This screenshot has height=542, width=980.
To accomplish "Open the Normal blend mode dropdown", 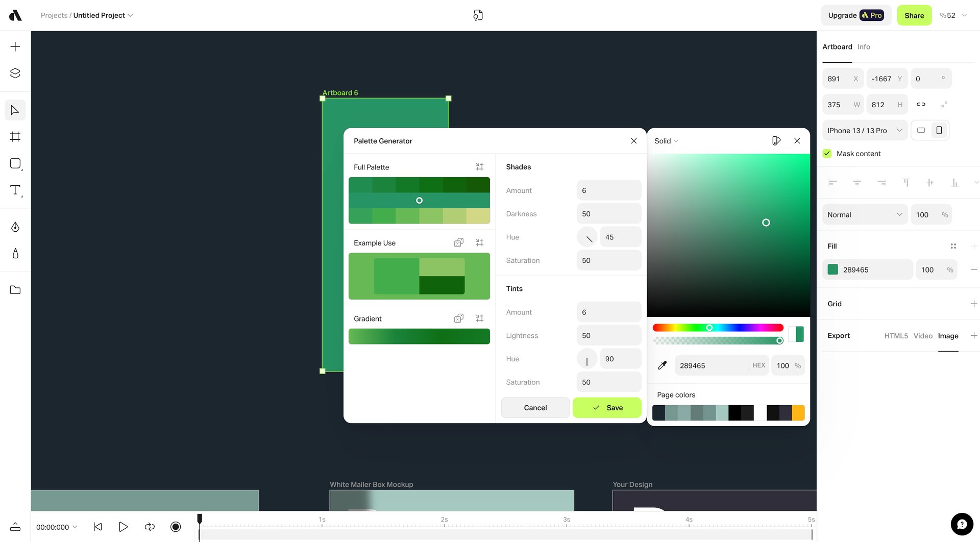I will [864, 214].
